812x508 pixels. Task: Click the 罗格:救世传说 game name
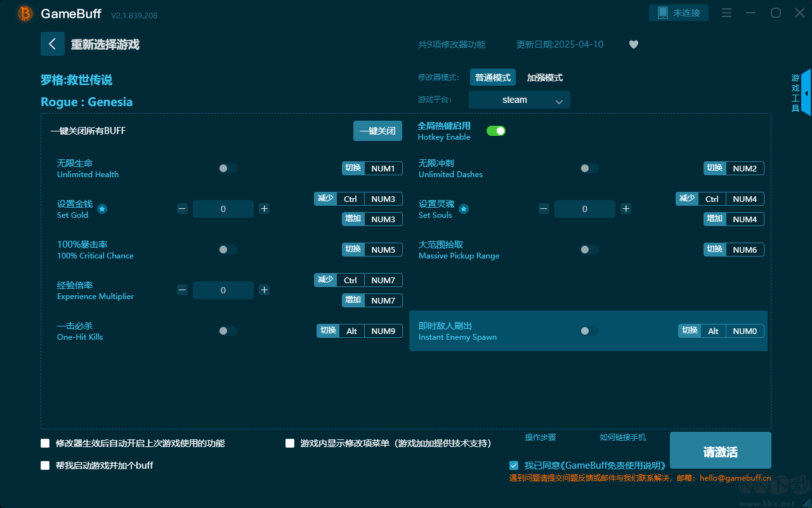(x=77, y=80)
